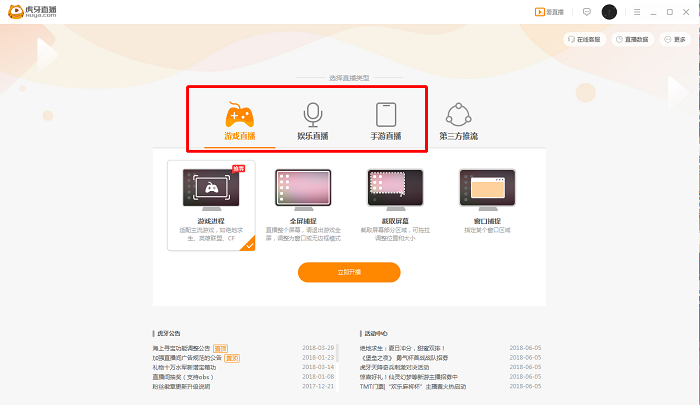Open the hamburger menu icon

(637, 12)
